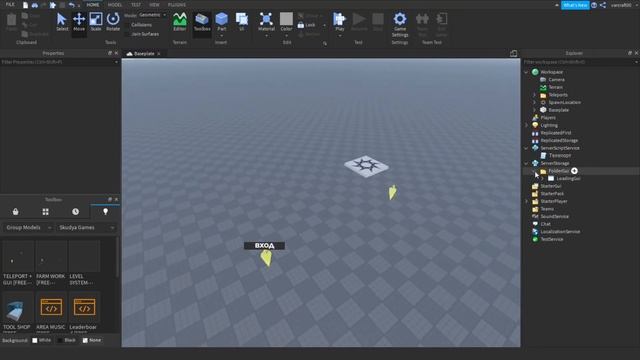Click the viewport maximize icon above the scene

click(x=513, y=53)
